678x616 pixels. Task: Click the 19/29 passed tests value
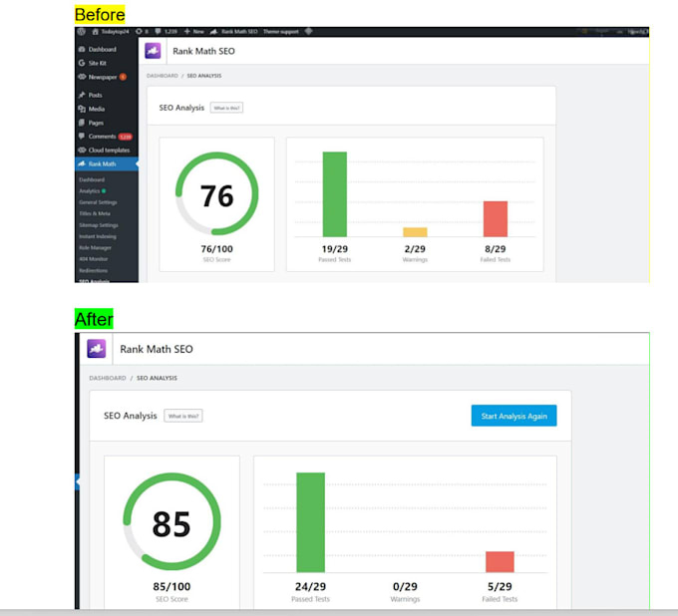[335, 249]
